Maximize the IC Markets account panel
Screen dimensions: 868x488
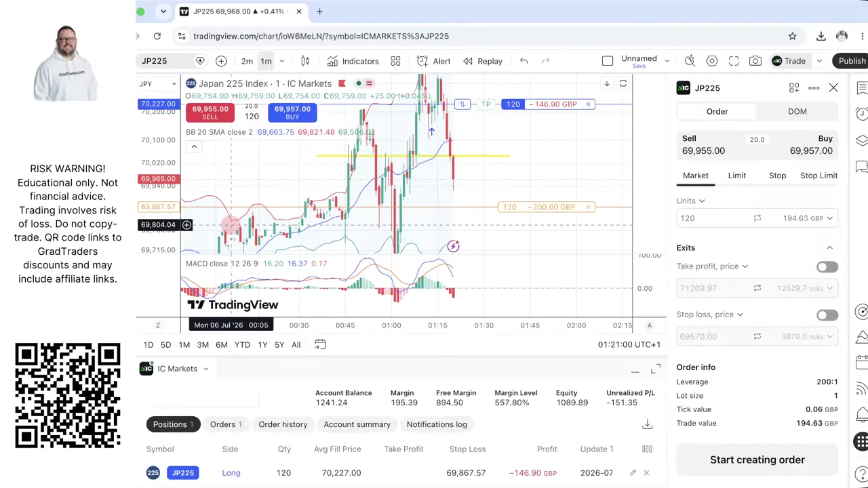tap(655, 369)
